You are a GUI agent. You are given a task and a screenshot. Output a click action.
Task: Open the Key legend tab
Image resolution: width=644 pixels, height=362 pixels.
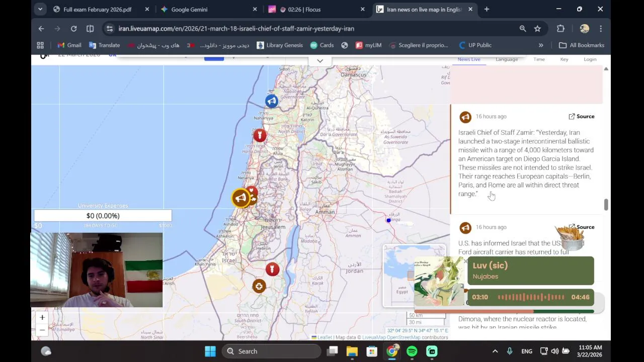[564, 59]
